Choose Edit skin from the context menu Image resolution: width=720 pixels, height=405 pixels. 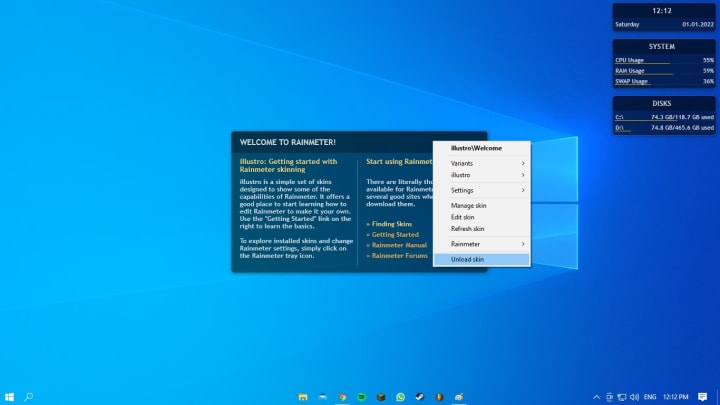point(481,217)
